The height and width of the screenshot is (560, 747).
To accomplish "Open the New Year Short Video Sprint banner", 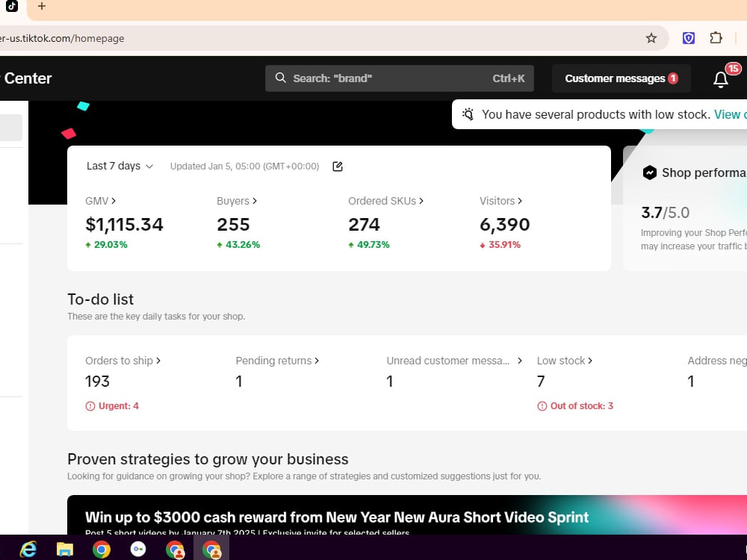I will pyautogui.click(x=407, y=514).
